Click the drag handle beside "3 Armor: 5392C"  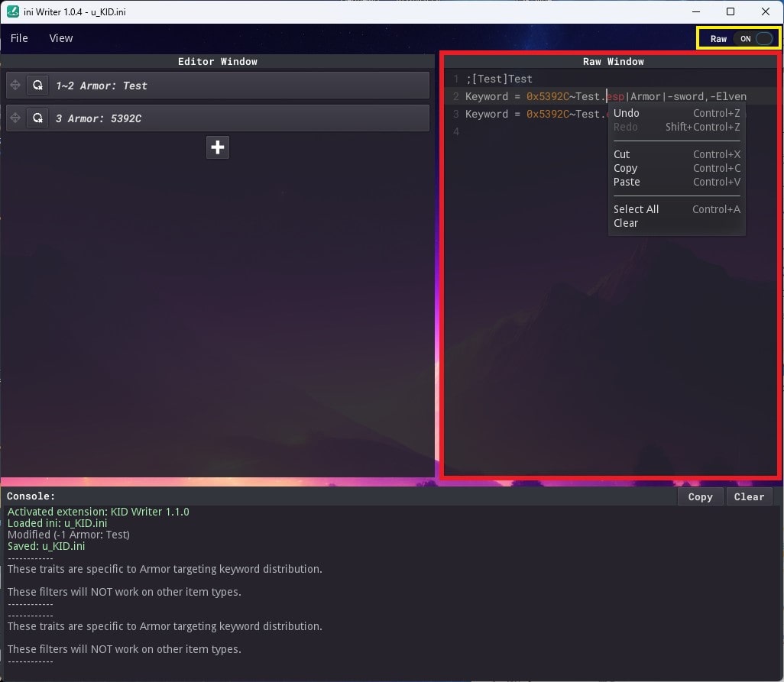[15, 118]
